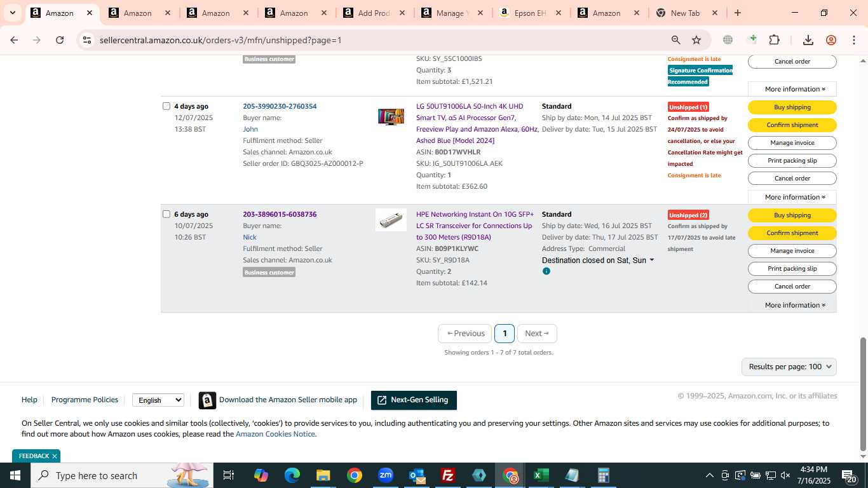The width and height of the screenshot is (868, 488).
Task: Click the Windows search box
Action: click(121, 475)
